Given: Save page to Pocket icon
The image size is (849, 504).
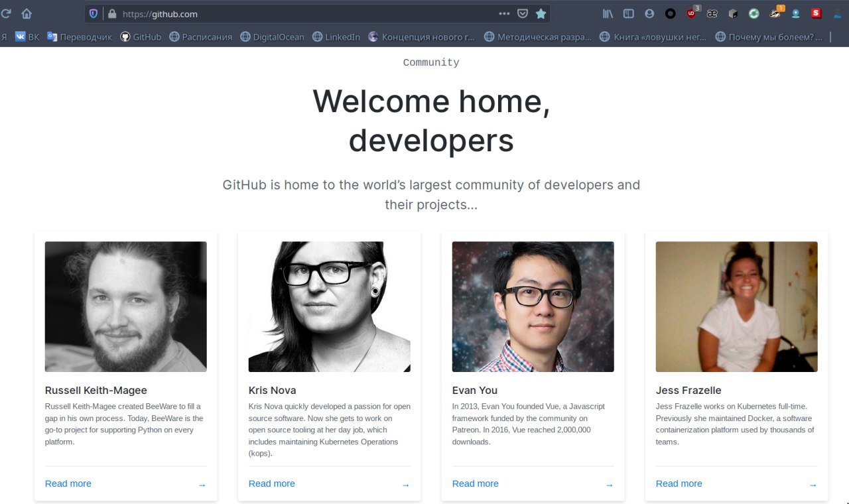Looking at the screenshot, I should 523,13.
